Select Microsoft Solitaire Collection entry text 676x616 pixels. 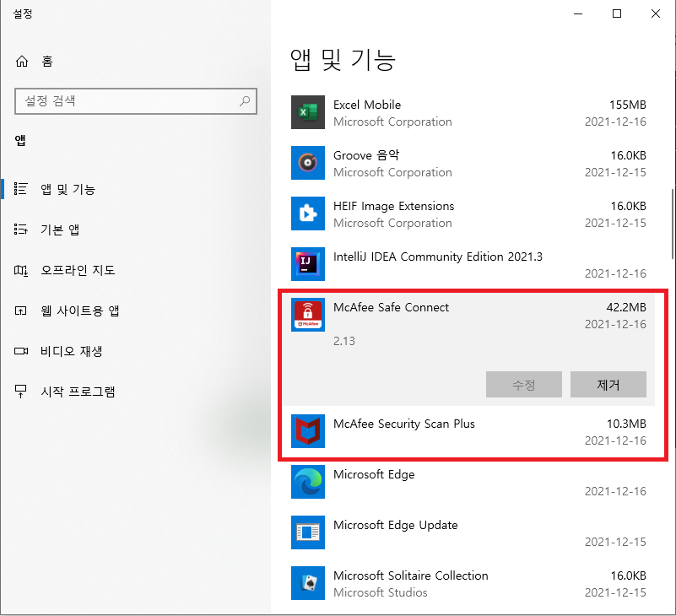[410, 575]
